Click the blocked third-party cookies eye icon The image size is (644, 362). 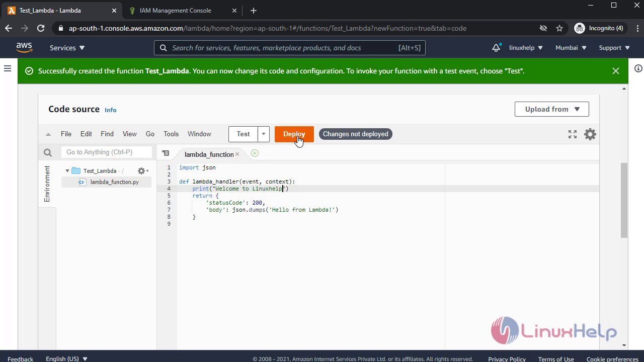pyautogui.click(x=543, y=28)
